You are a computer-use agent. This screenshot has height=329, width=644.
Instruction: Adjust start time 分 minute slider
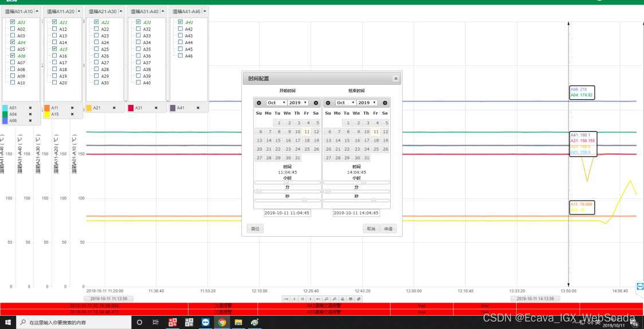(x=288, y=191)
